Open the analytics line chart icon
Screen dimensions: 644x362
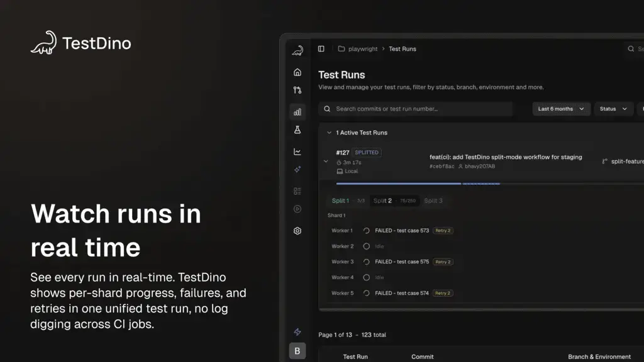coord(297,152)
